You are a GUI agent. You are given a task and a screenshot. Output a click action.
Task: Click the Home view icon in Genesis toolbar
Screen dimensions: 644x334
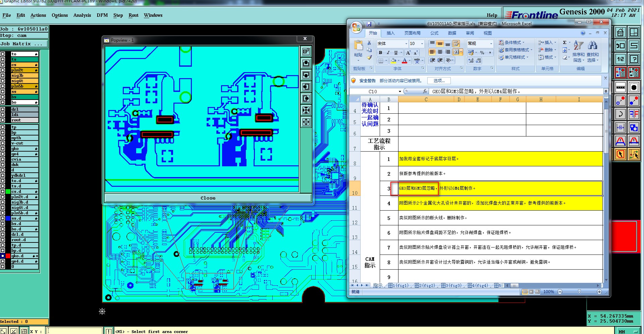pos(620,33)
